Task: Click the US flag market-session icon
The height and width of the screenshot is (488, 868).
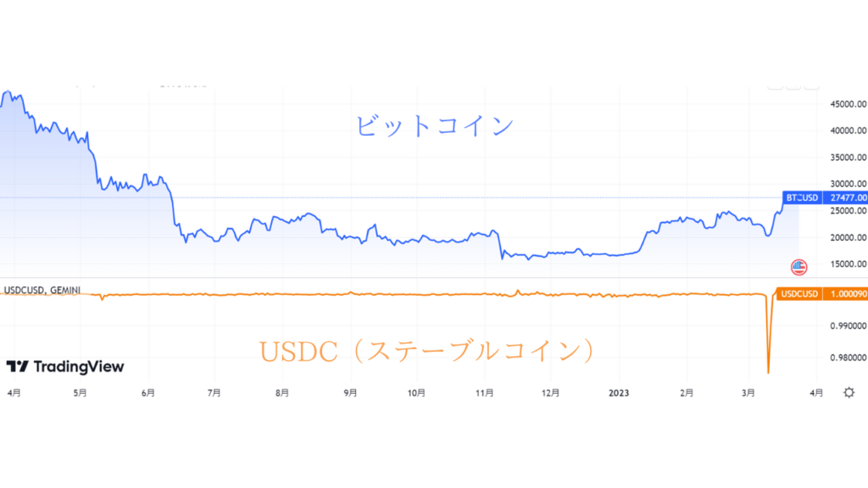Action: (798, 267)
